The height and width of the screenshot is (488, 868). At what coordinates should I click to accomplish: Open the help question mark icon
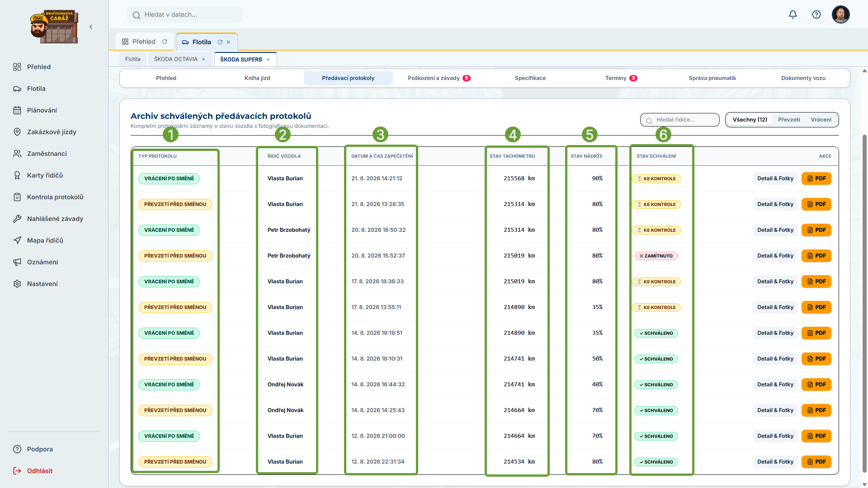tap(816, 14)
